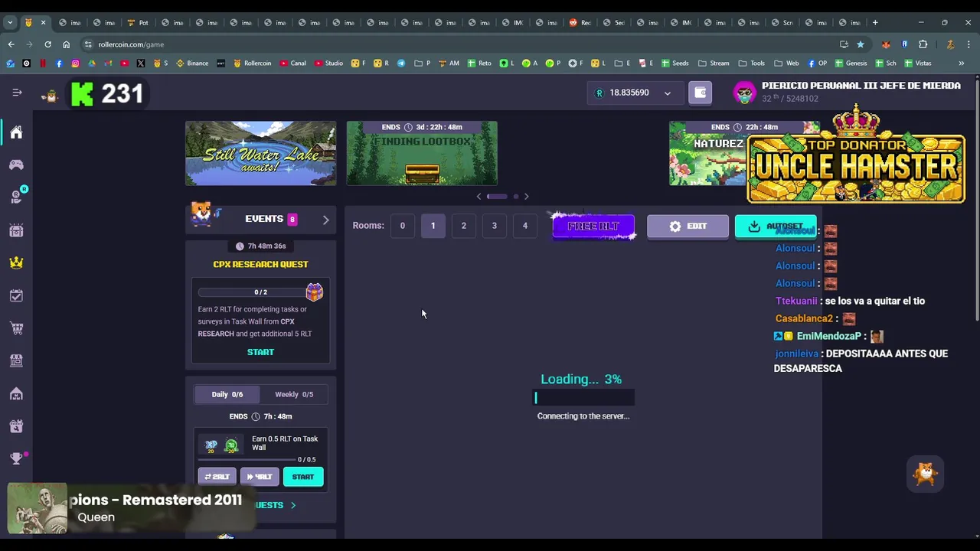Open the gift box sidebar icon

click(x=16, y=426)
